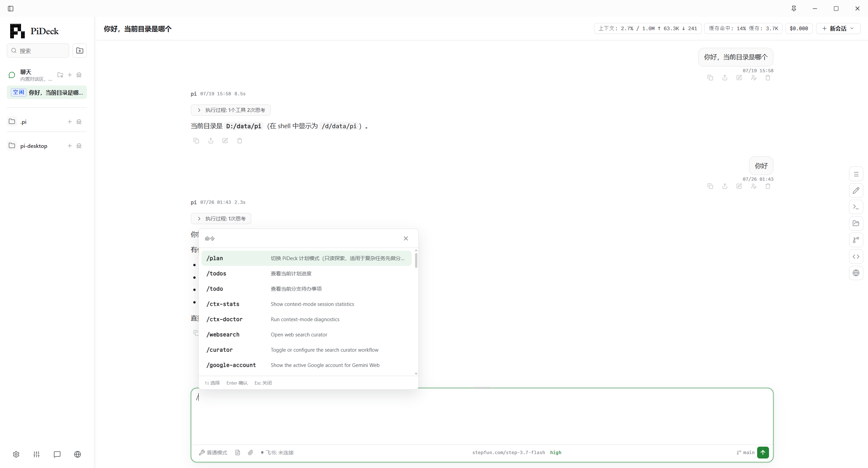Delete the first user message from 07/19 15:58

(768, 78)
